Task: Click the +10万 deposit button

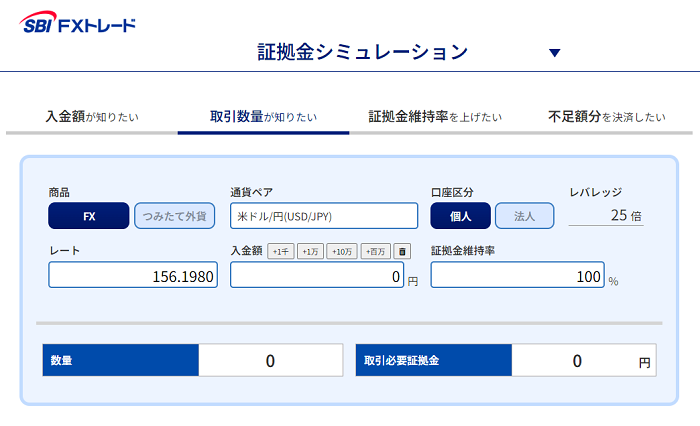Action: pos(342,251)
